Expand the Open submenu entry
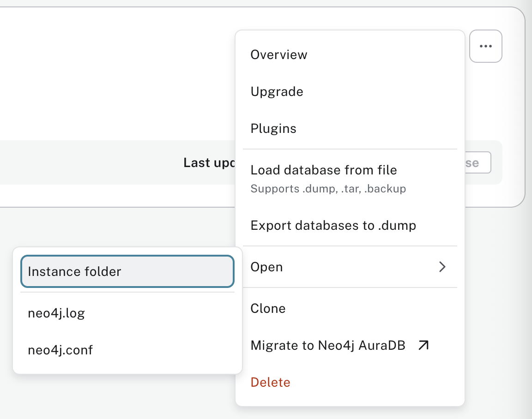Image resolution: width=532 pixels, height=419 pixels. coord(266,267)
